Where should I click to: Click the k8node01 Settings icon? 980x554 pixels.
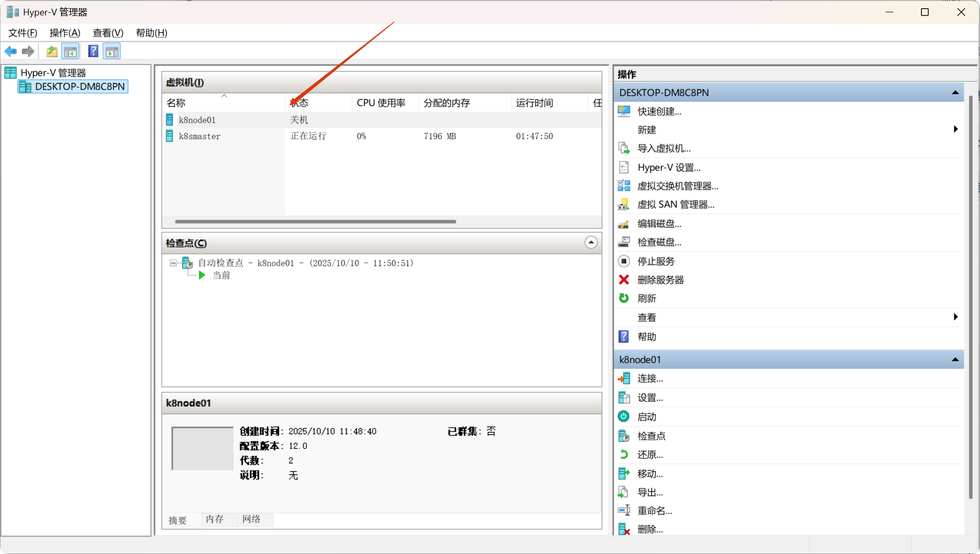tap(624, 398)
